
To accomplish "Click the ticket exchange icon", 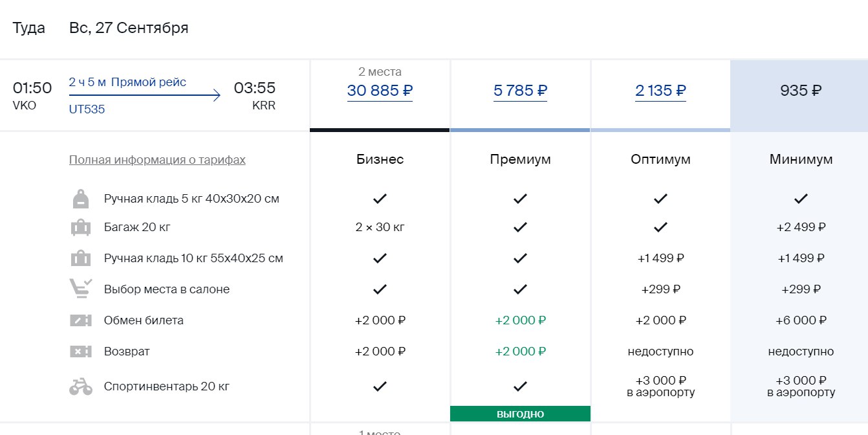I will pyautogui.click(x=81, y=320).
